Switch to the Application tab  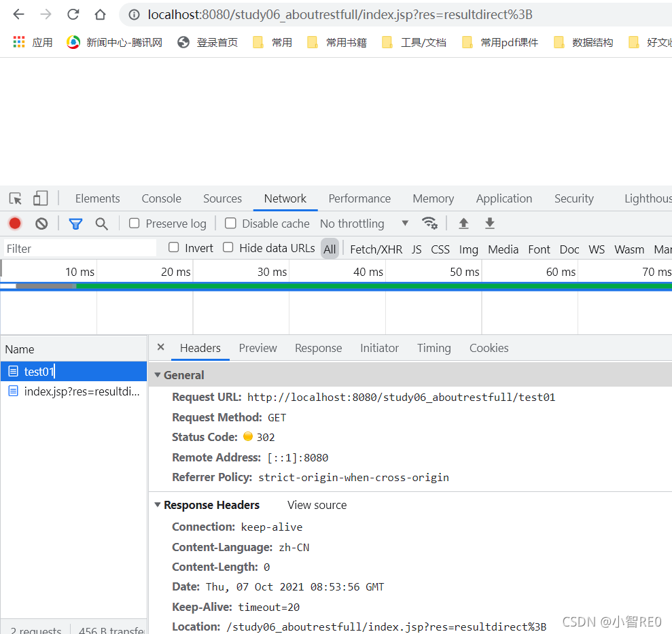pyautogui.click(x=504, y=198)
